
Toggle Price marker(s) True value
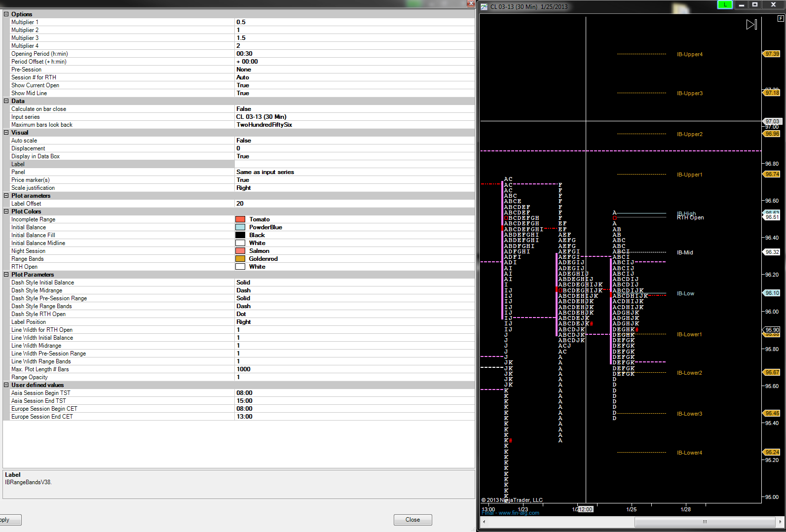pyautogui.click(x=354, y=180)
